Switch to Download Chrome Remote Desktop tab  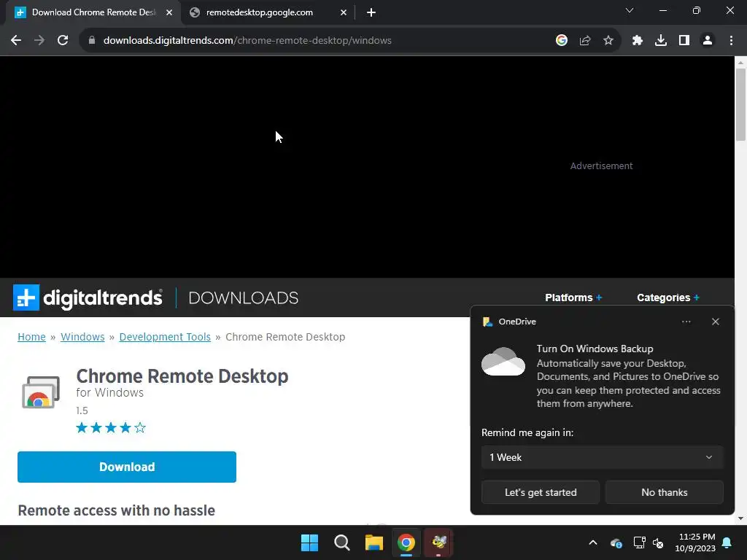(93, 13)
